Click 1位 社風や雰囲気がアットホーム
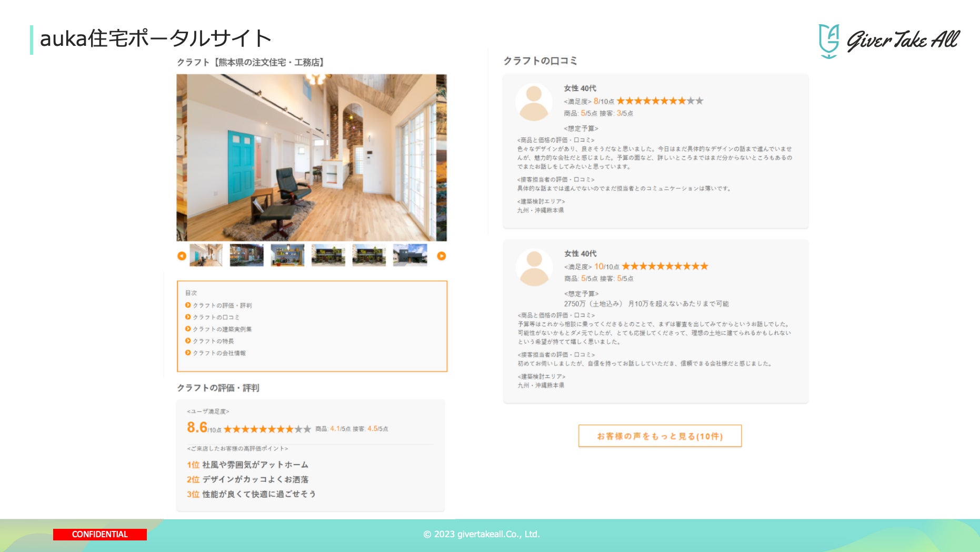The width and height of the screenshot is (980, 552). click(247, 465)
